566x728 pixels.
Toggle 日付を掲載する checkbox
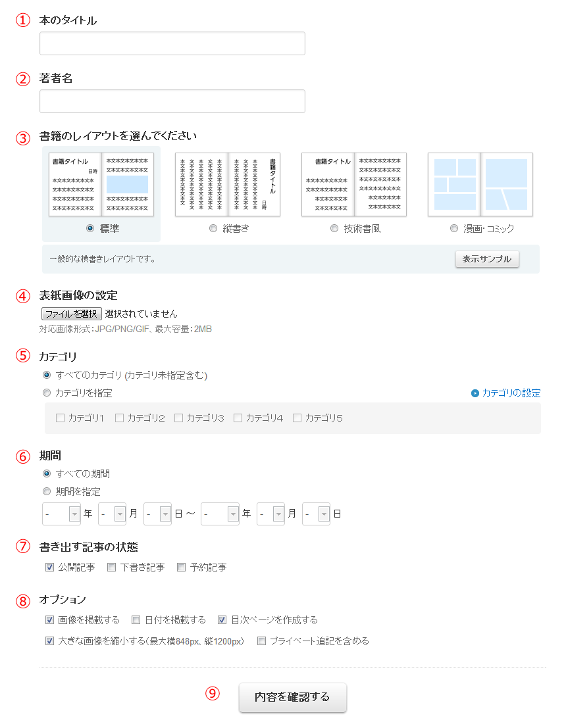tap(136, 620)
